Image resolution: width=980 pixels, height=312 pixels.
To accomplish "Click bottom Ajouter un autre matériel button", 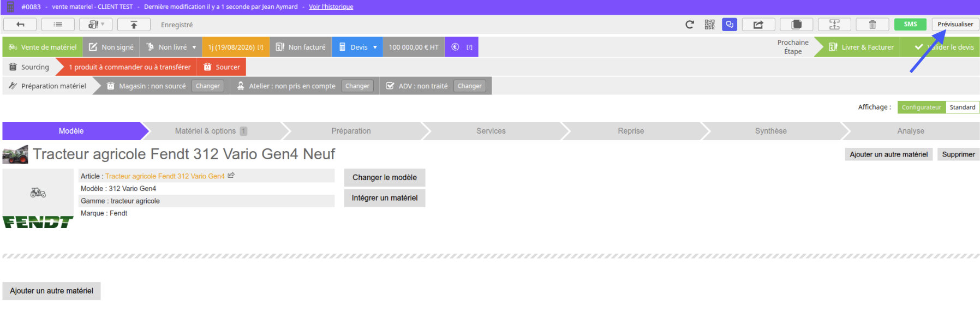I will [52, 291].
